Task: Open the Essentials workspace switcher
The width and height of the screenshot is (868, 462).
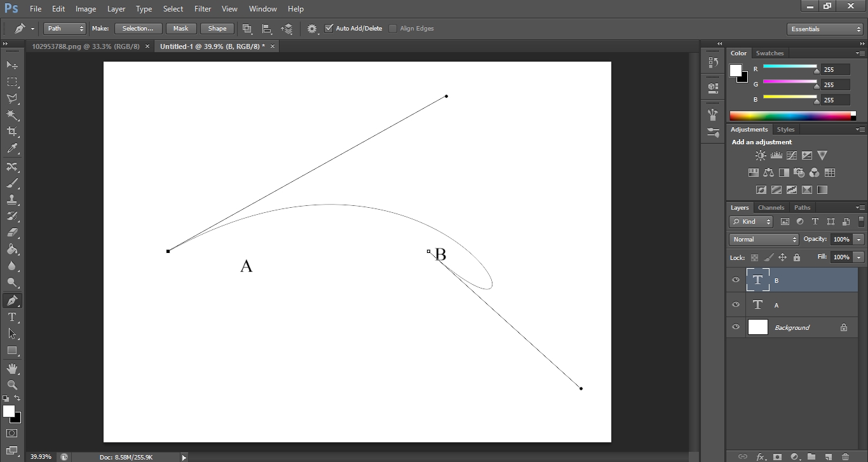Action: pos(824,29)
